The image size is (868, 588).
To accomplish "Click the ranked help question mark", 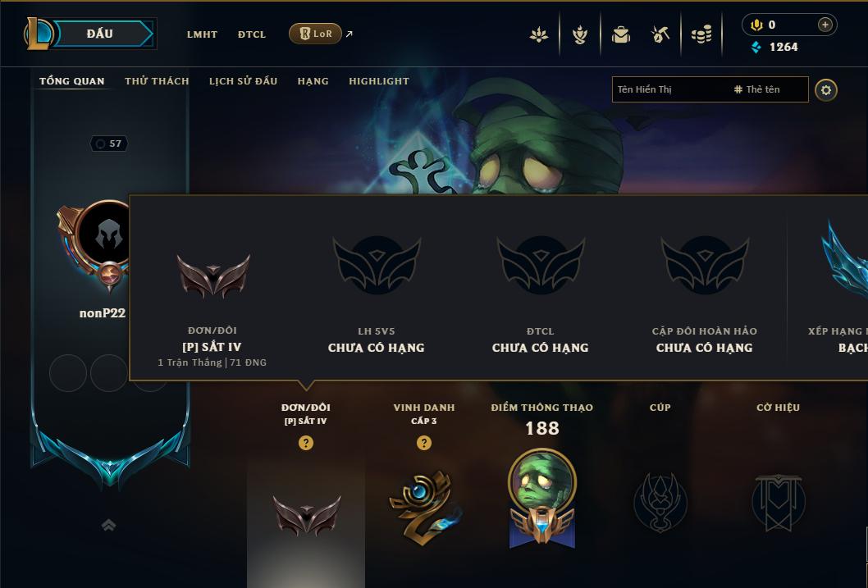I will pyautogui.click(x=305, y=443).
